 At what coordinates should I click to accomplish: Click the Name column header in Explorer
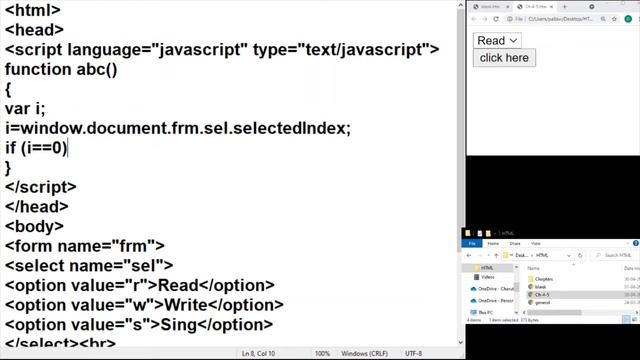pos(533,268)
